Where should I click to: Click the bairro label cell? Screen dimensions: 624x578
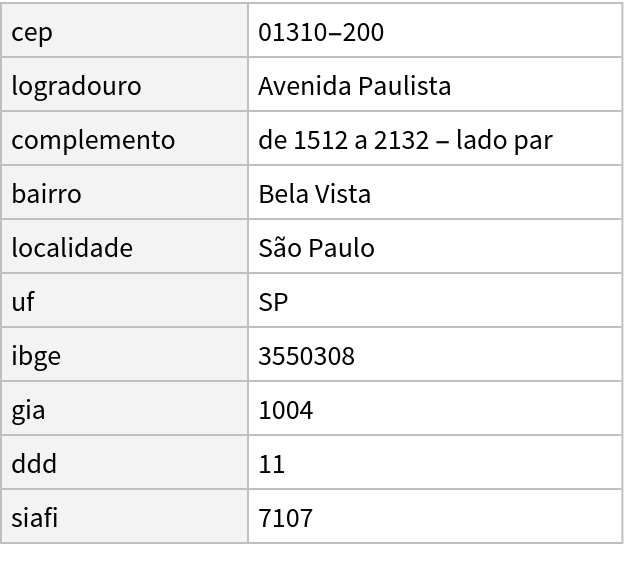point(46,194)
